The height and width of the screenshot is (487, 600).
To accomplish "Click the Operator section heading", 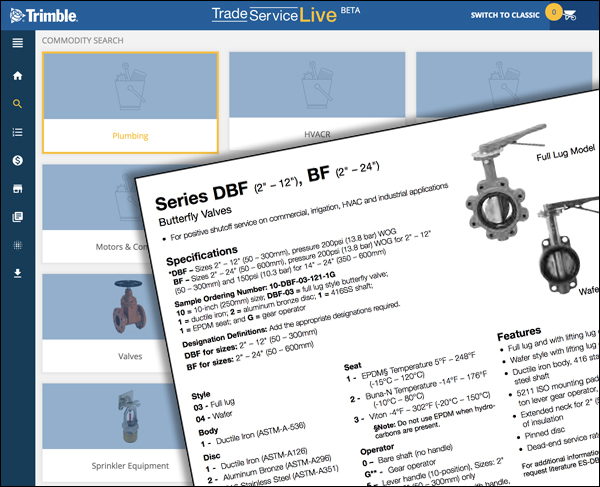I will 377,449.
